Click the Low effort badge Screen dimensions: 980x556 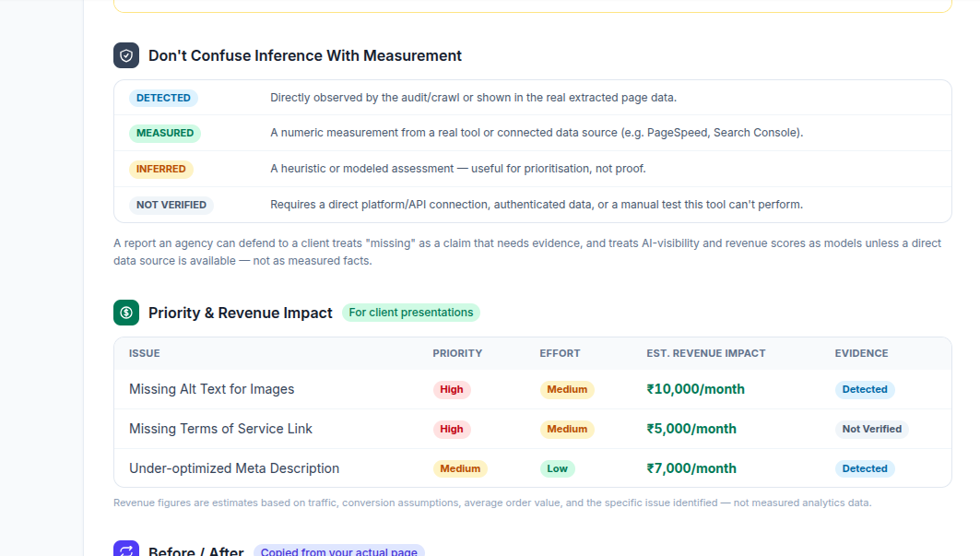pos(558,468)
